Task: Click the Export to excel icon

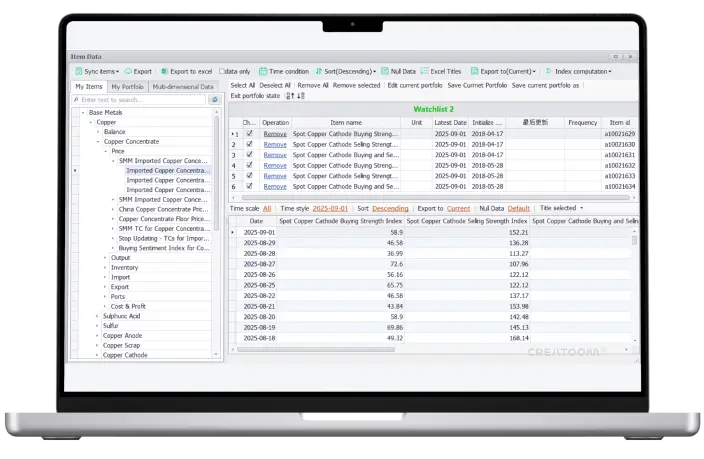Action: tap(164, 72)
